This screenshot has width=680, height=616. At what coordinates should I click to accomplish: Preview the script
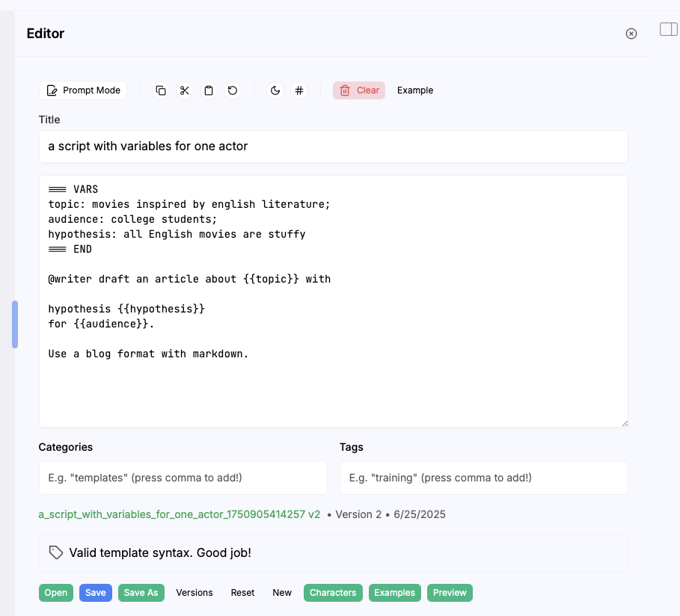click(x=450, y=592)
